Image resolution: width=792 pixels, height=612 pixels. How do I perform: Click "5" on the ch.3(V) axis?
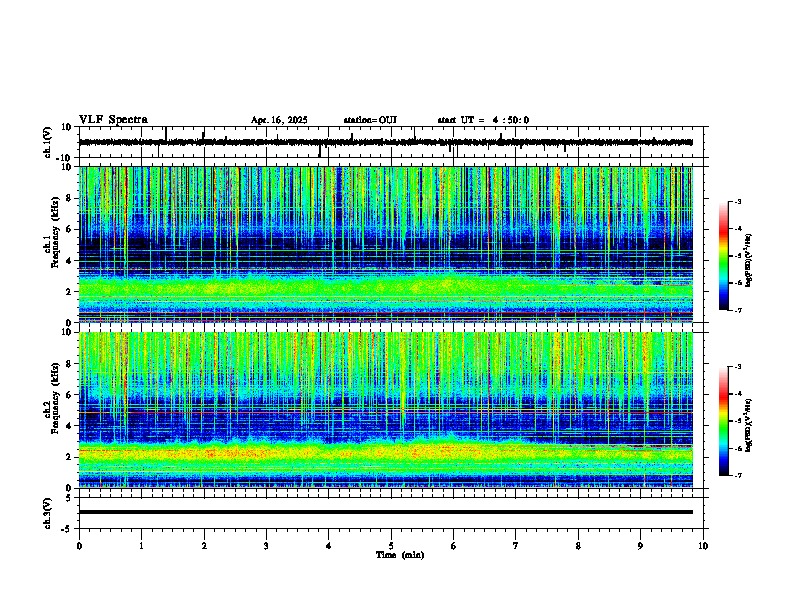click(70, 497)
